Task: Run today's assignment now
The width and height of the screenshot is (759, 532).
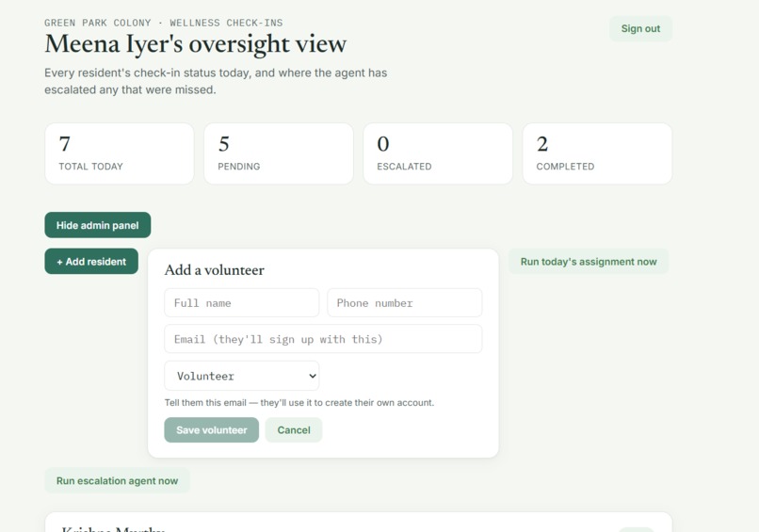Action: pos(589,262)
